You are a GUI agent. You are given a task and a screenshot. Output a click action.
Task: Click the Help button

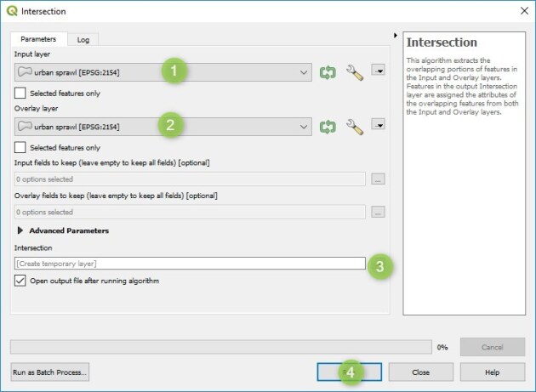click(493, 372)
